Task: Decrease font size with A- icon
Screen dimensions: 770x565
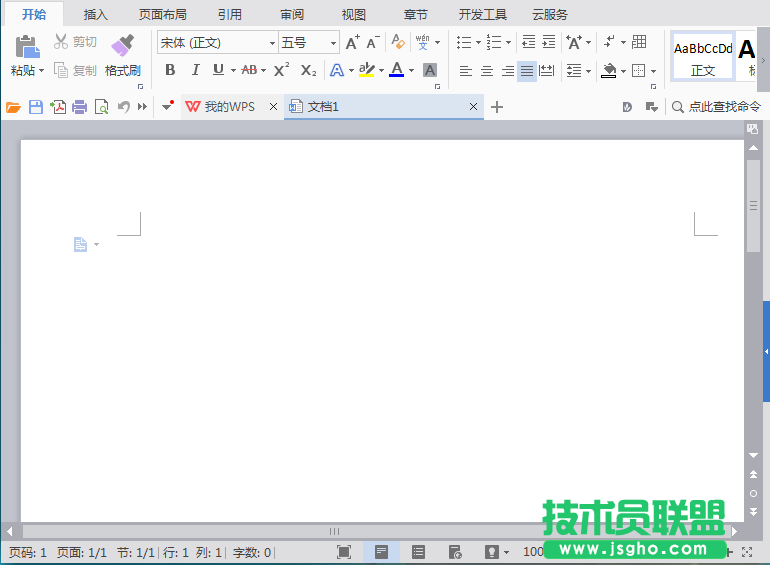Action: (x=373, y=42)
